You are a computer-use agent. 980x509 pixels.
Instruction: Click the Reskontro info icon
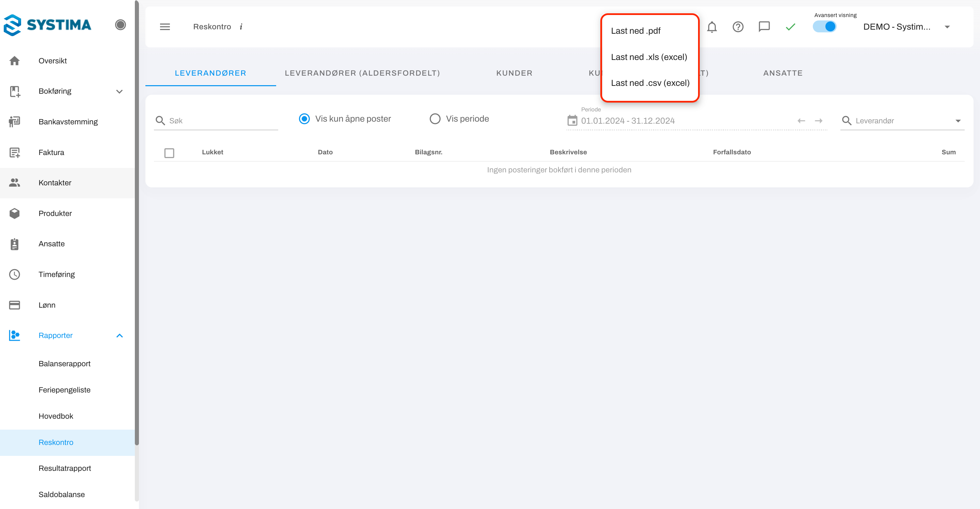[241, 27]
